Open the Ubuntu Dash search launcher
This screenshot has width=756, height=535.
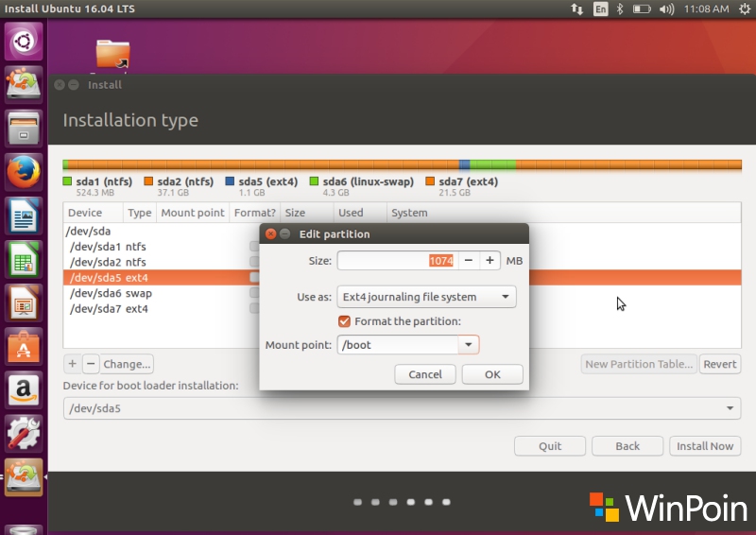(x=23, y=42)
